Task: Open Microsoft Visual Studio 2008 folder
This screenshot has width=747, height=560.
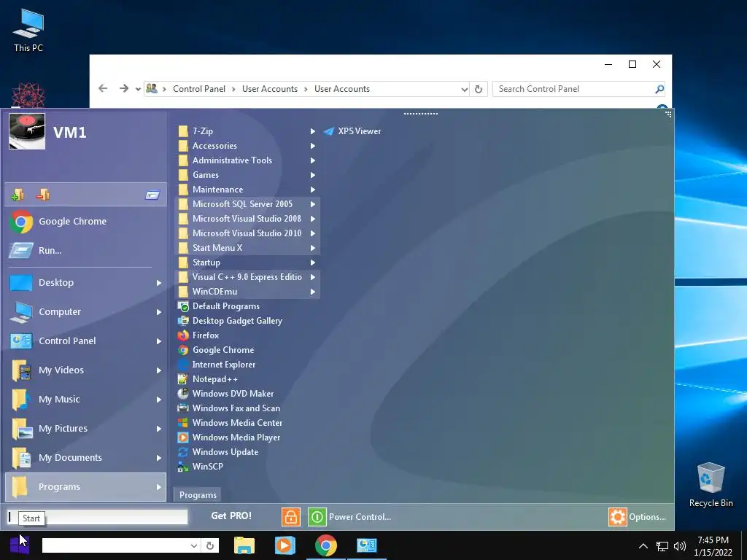Action: click(247, 219)
